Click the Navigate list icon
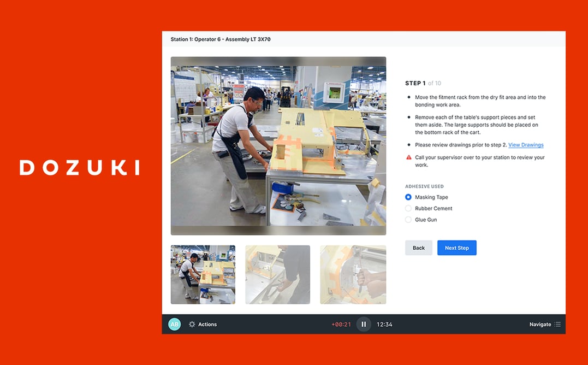The image size is (588, 365). (559, 324)
